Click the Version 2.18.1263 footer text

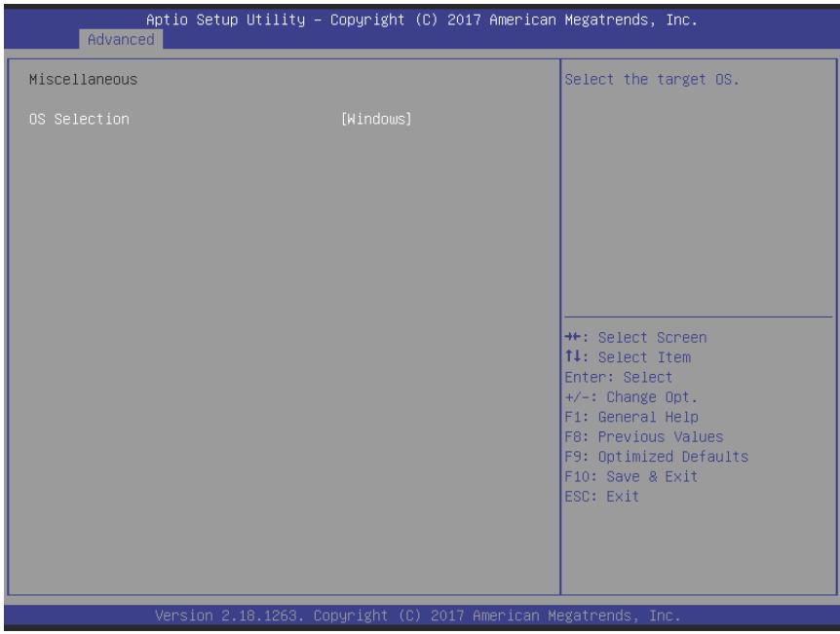click(229, 615)
